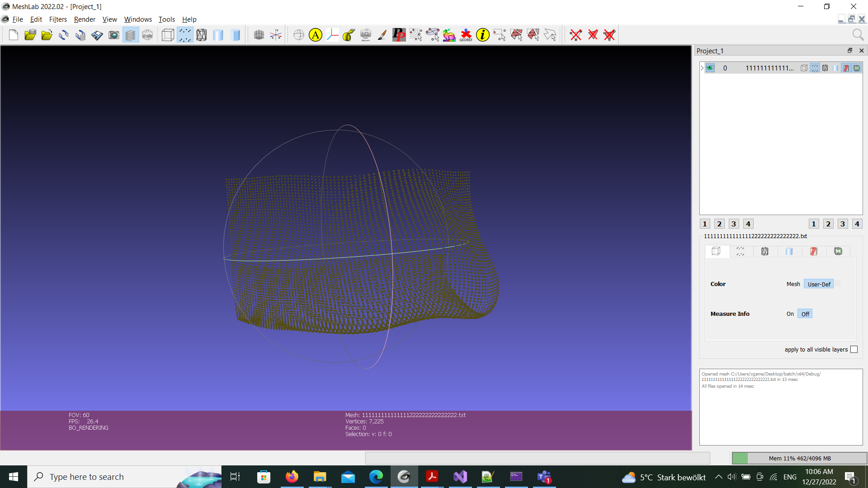Image resolution: width=868 pixels, height=488 pixels.
Task: Open the colorful bunny quality mapper
Action: 449,35
